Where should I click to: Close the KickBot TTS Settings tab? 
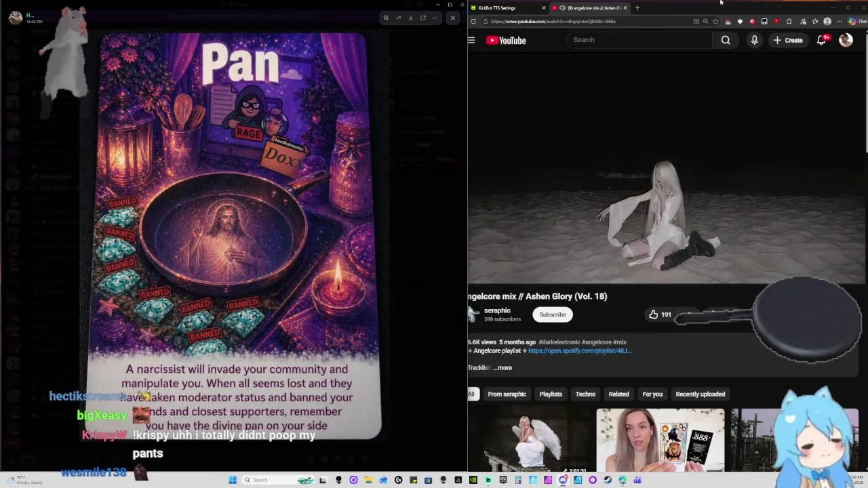(x=543, y=7)
